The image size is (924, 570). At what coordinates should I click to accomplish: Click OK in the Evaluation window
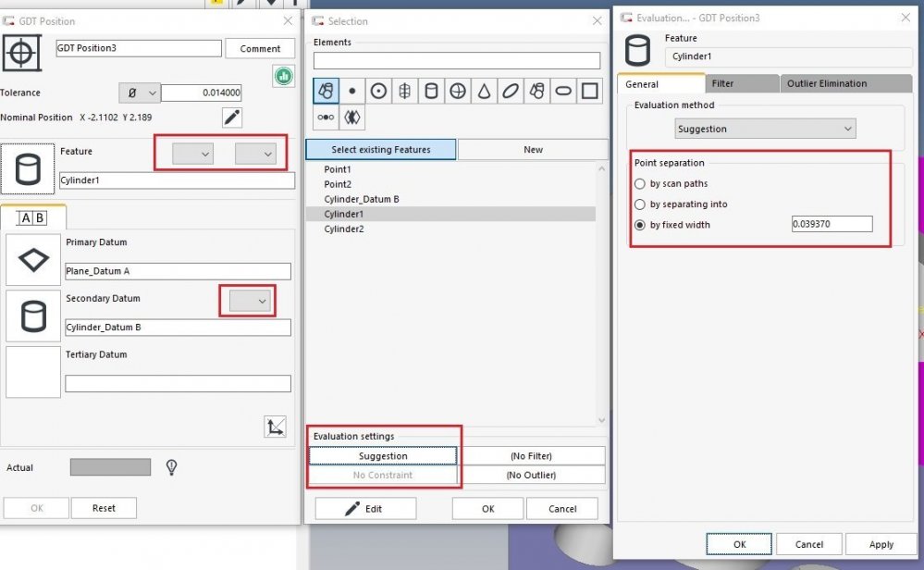point(739,544)
